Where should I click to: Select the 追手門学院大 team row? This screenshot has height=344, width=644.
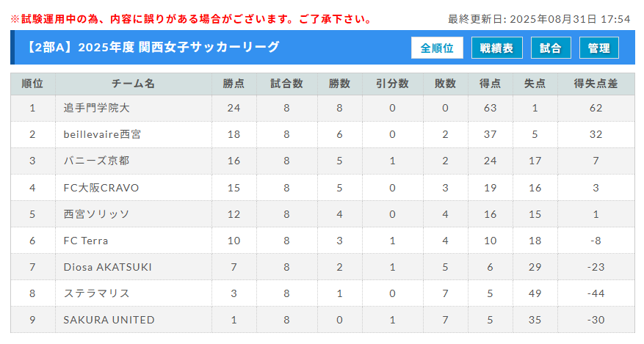tap(322, 109)
